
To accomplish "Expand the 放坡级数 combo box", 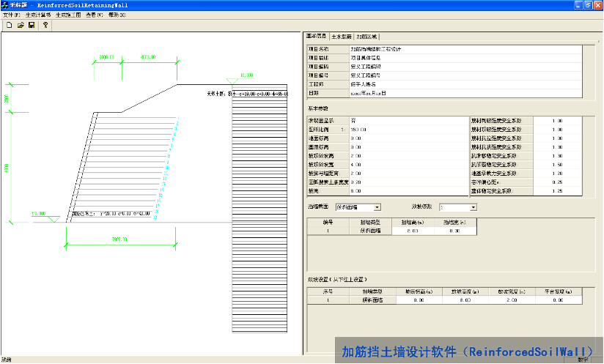I will click(x=474, y=207).
